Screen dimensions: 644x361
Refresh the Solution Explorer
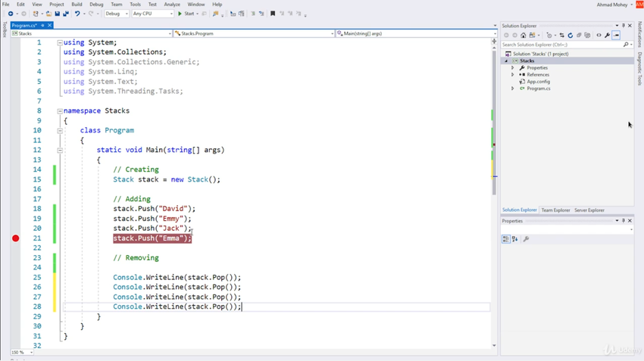[x=570, y=36]
